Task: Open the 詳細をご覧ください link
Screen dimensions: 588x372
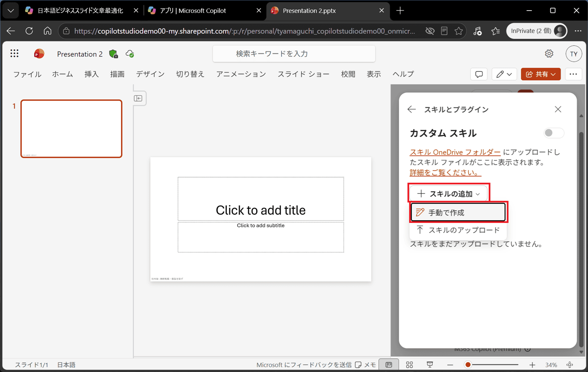Action: (x=445, y=172)
